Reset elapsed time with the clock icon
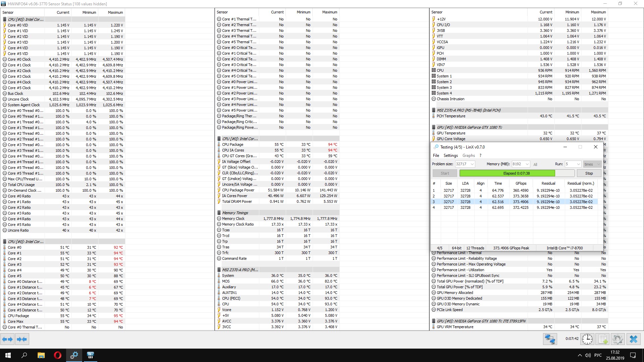 pyautogui.click(x=587, y=339)
